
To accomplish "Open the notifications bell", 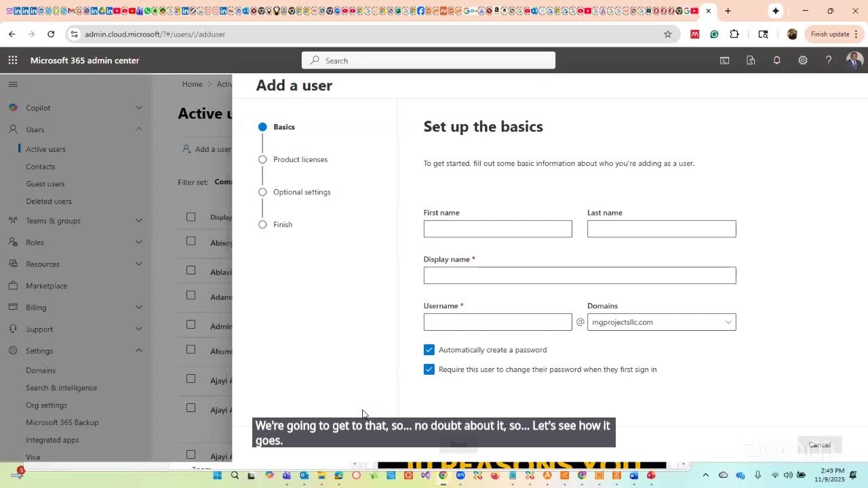I will tap(777, 60).
